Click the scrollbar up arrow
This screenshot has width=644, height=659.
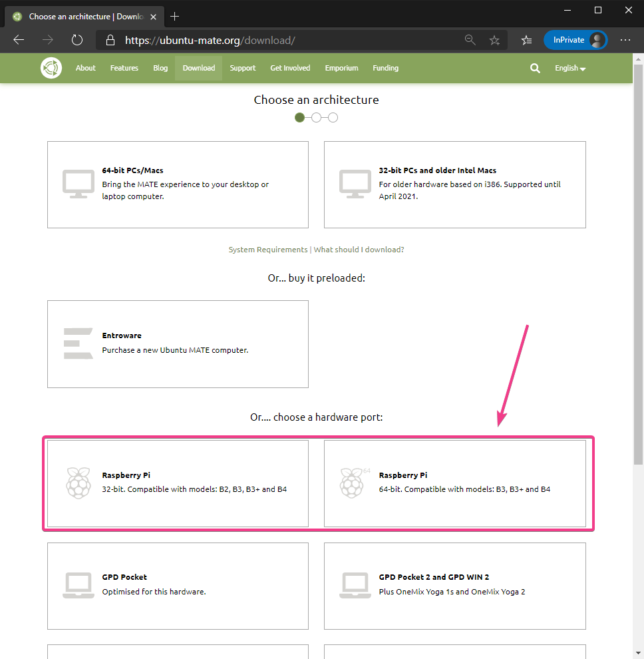639,59
